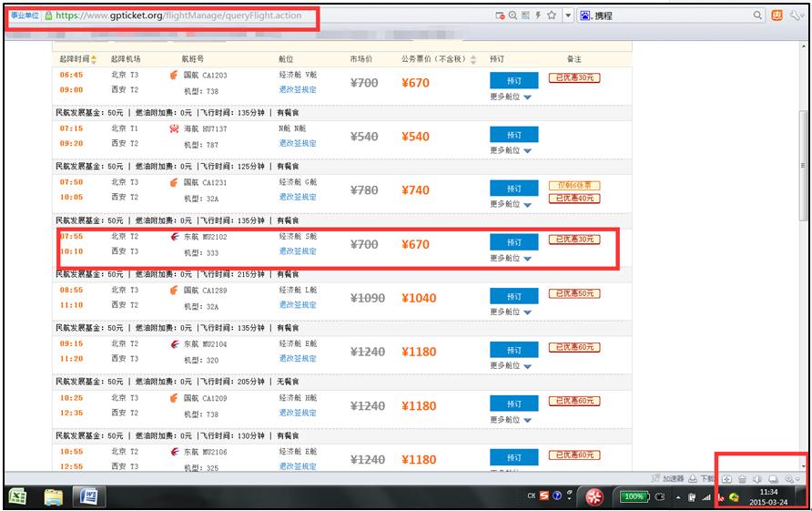Open Word from the taskbar
Image resolution: width=812 pixels, height=511 pixels.
(89, 496)
